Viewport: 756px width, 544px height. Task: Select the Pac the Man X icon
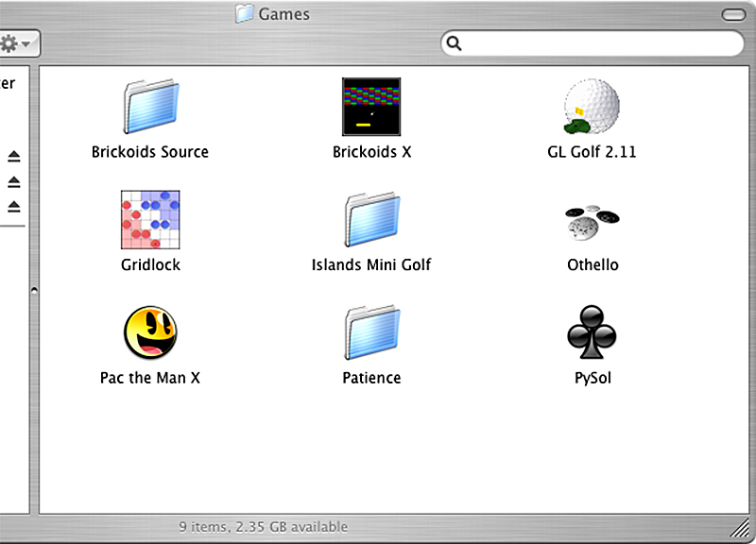click(x=150, y=332)
